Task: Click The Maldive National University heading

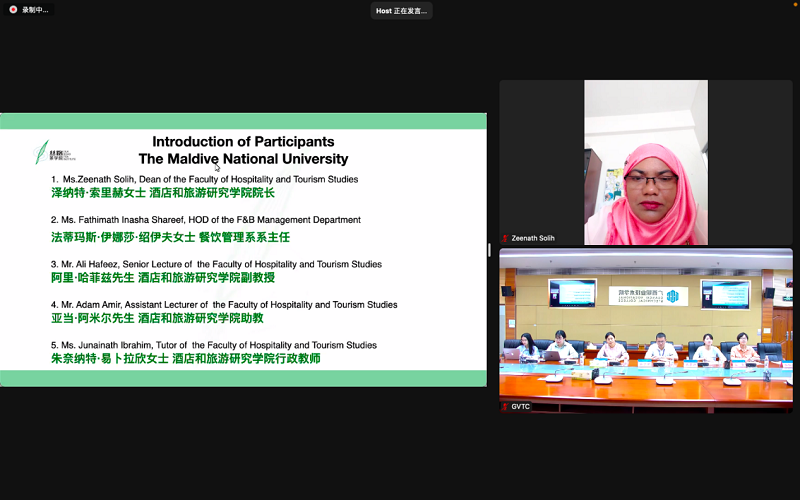Action: (x=243, y=159)
